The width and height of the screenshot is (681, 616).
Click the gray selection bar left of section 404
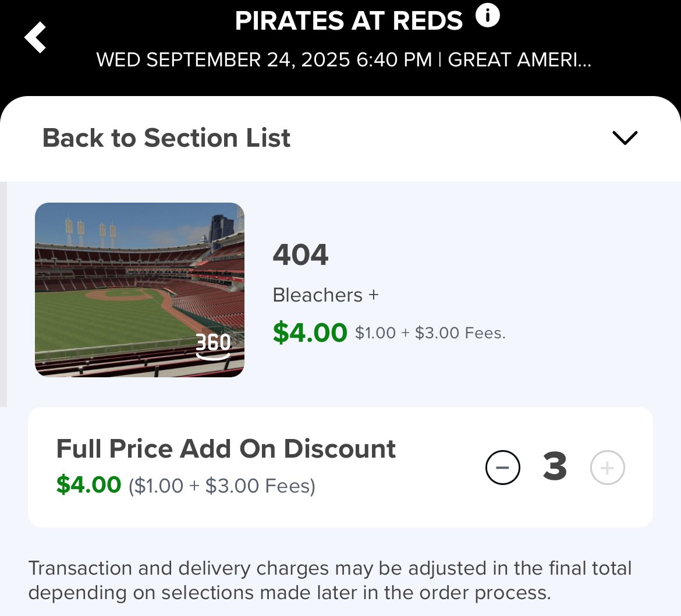(x=3, y=294)
